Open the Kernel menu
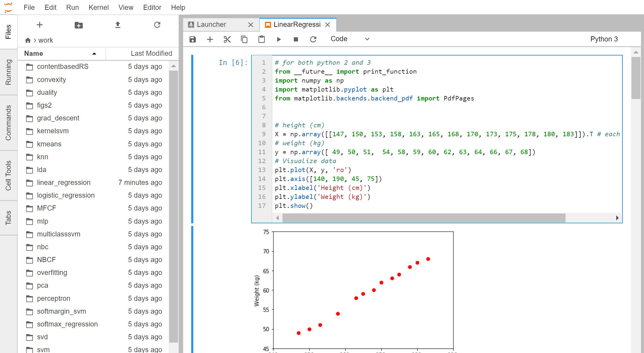Image resolution: width=644 pixels, height=353 pixels. coord(98,7)
